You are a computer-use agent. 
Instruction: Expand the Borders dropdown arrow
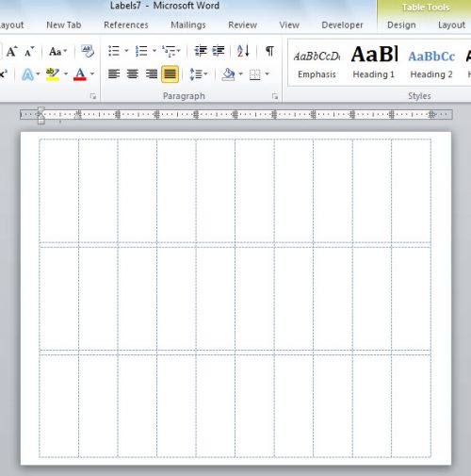pos(268,74)
